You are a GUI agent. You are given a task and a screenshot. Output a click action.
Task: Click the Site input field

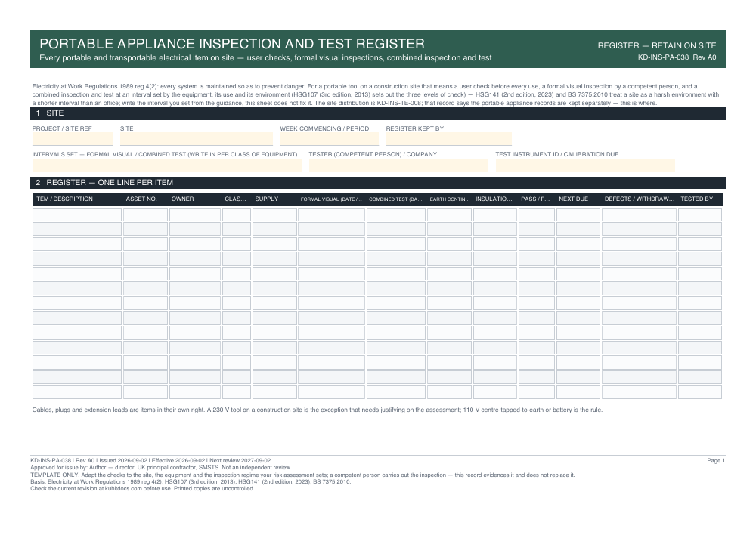click(197, 139)
